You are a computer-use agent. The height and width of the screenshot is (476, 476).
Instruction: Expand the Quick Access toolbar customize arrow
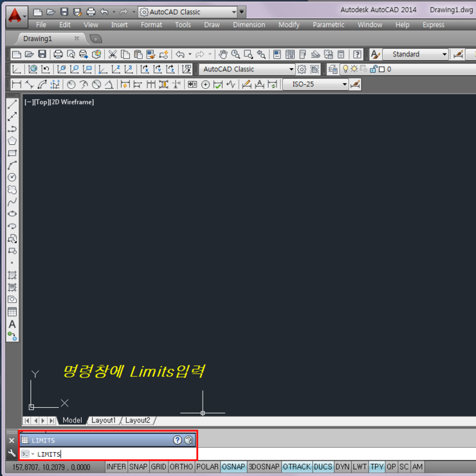(242, 12)
